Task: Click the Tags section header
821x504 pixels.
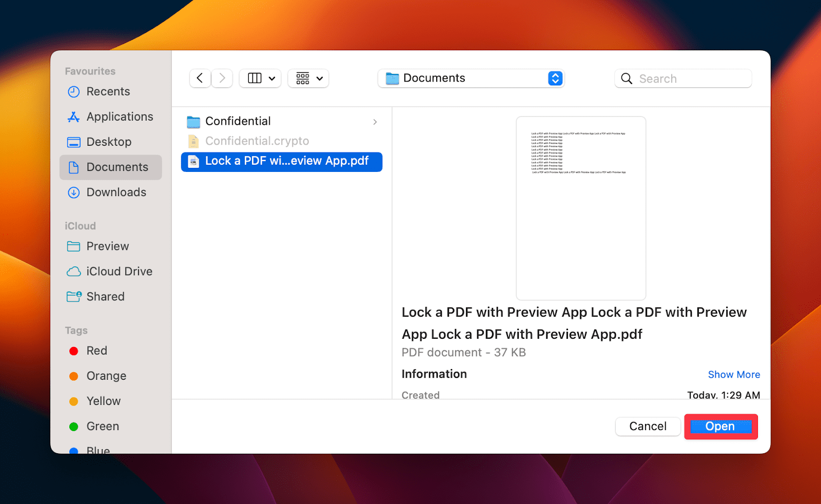Action: coord(76,331)
